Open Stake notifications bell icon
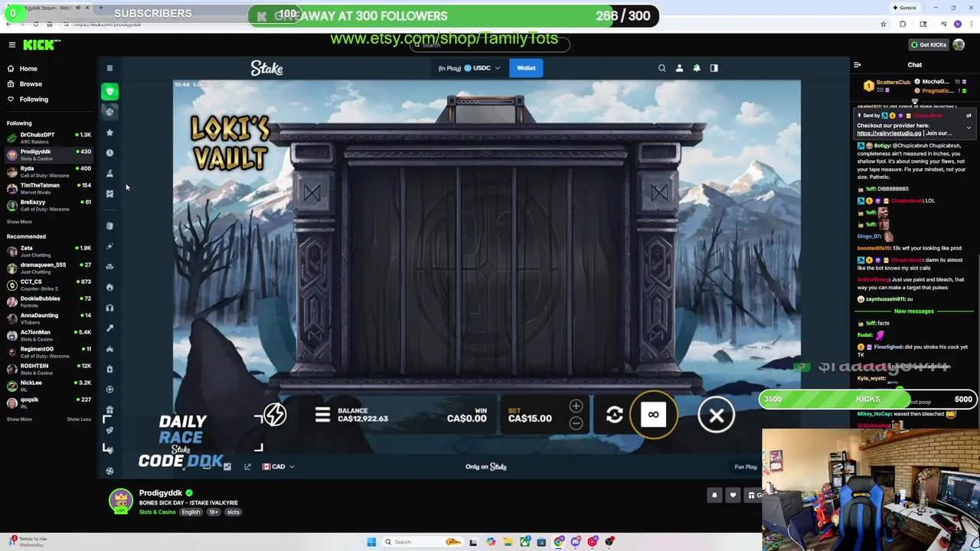This screenshot has height=551, width=980. point(697,68)
